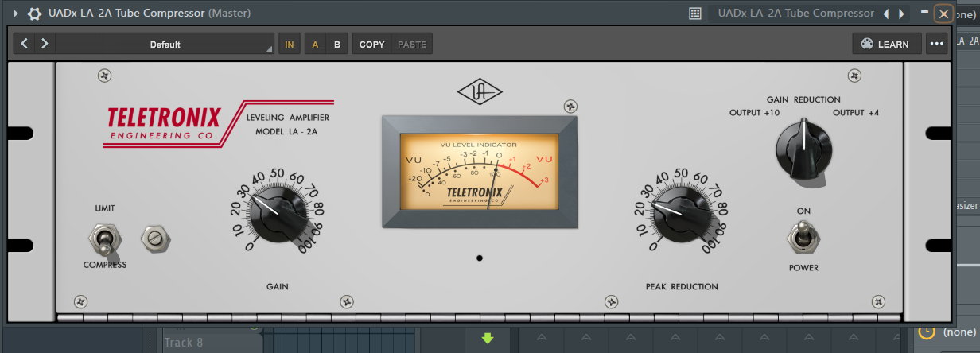This screenshot has width=980, height=353.
Task: Click the LEARN button
Action: [886, 45]
